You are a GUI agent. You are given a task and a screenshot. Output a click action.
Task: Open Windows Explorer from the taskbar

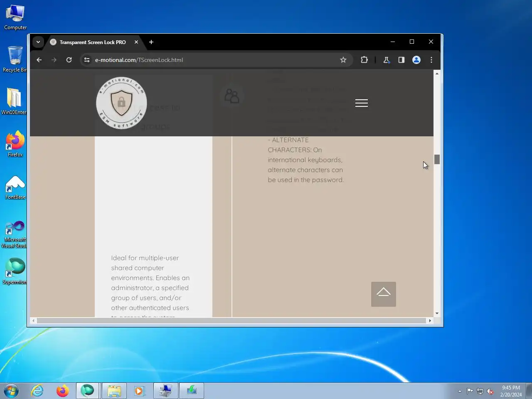pos(114,391)
